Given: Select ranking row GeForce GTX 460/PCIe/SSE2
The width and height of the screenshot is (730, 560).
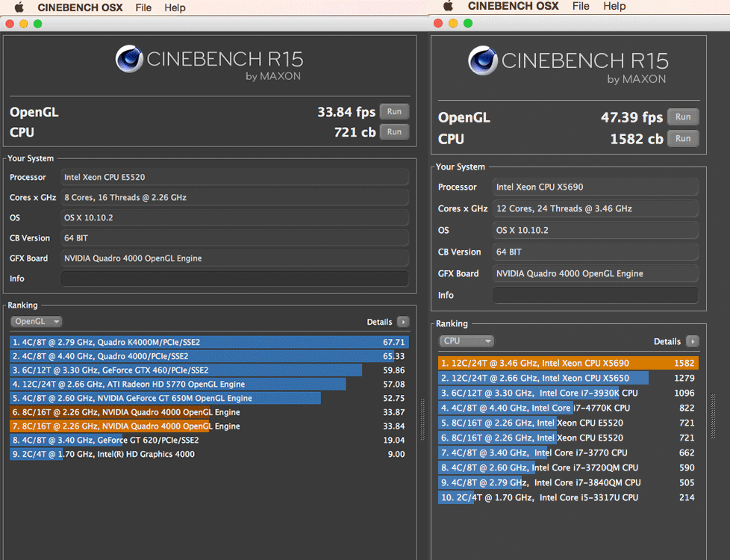Looking at the screenshot, I should (x=210, y=370).
